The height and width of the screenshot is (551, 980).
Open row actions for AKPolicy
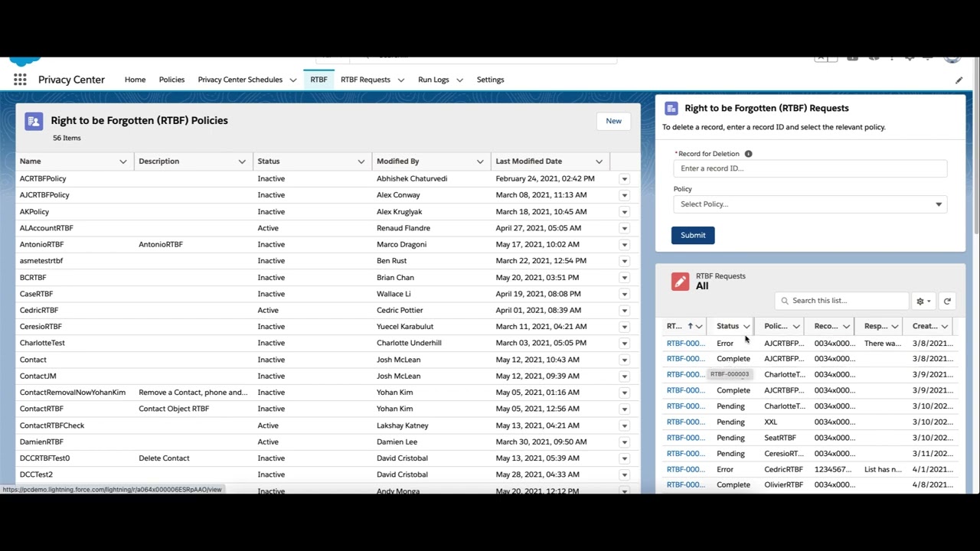[624, 212]
